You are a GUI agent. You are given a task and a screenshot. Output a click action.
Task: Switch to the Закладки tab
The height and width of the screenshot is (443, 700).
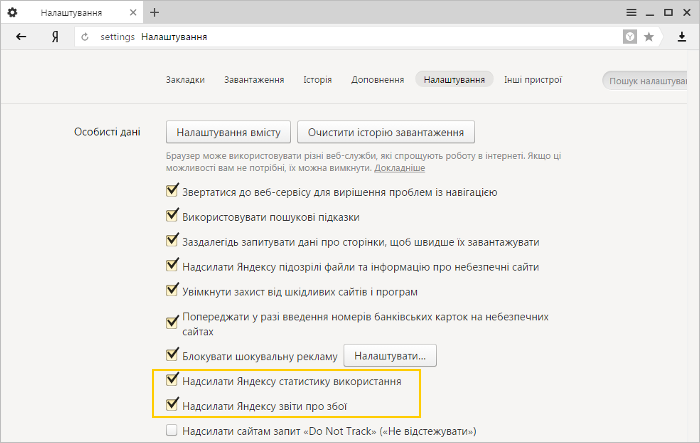(x=185, y=79)
